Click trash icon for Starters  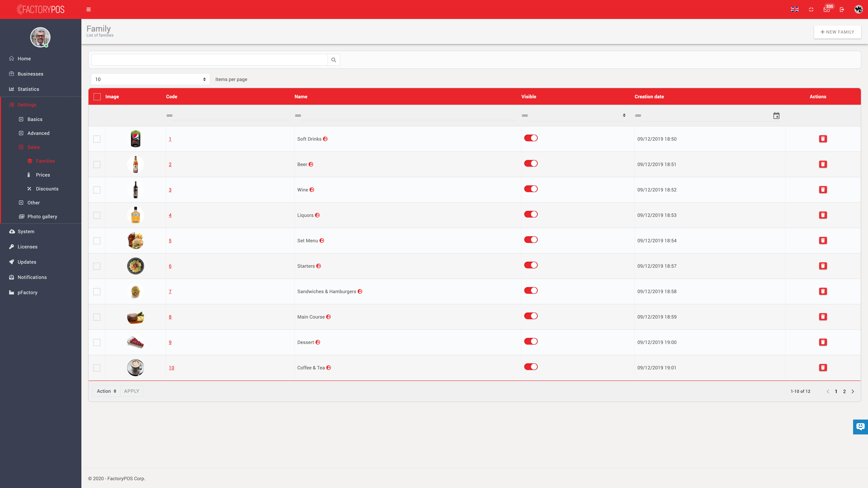[x=823, y=266]
